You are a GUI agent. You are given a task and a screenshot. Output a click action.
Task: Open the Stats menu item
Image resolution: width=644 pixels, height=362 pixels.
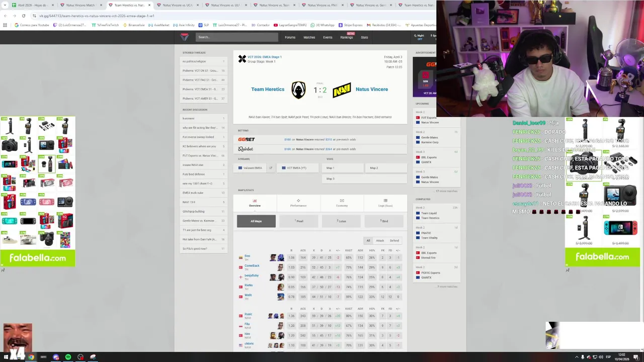click(364, 37)
